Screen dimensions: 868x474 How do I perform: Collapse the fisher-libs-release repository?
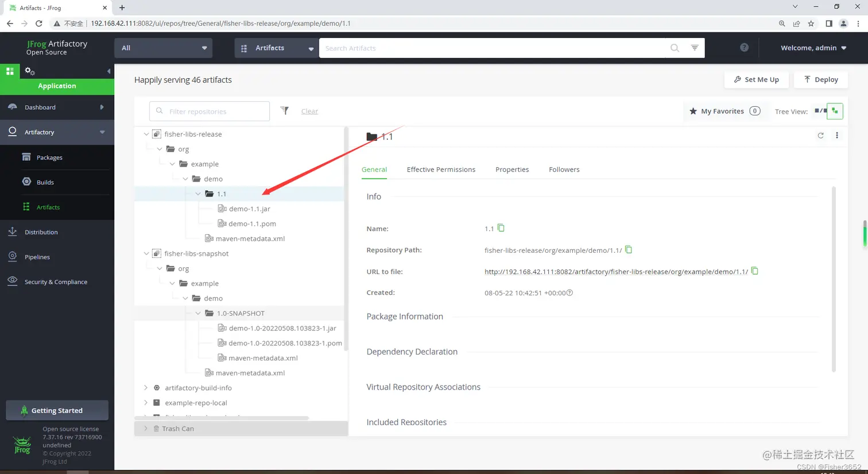146,134
